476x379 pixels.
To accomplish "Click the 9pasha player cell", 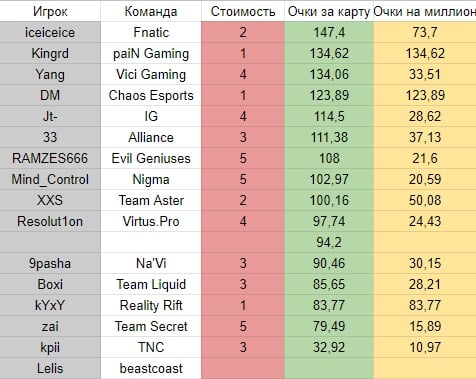I will [50, 263].
